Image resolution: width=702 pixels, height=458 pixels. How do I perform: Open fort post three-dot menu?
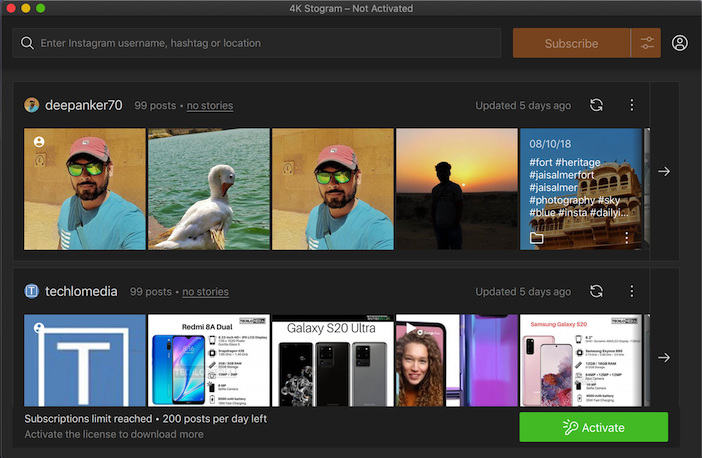(626, 238)
